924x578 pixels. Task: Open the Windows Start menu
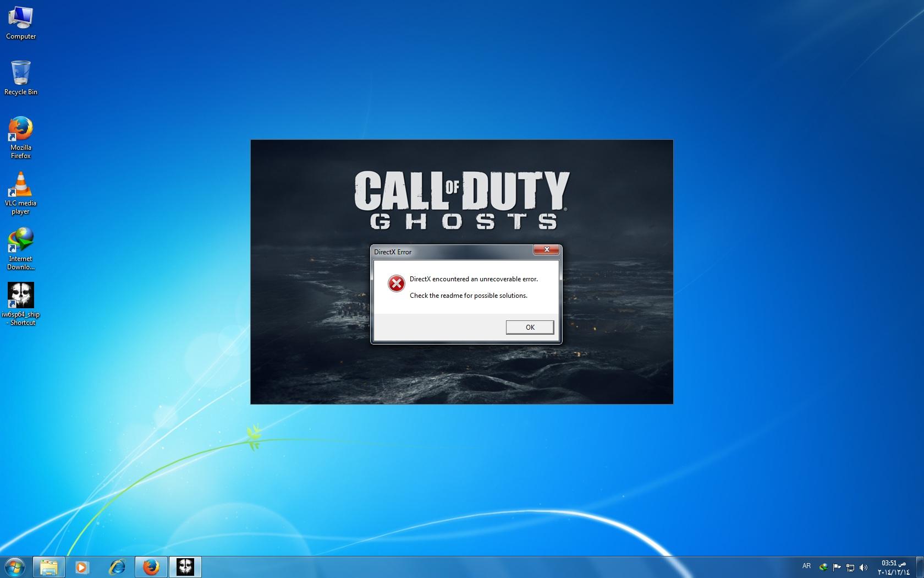pos(15,566)
